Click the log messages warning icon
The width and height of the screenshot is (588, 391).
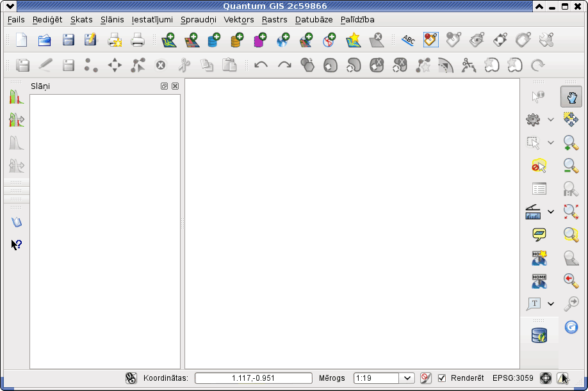(563, 378)
